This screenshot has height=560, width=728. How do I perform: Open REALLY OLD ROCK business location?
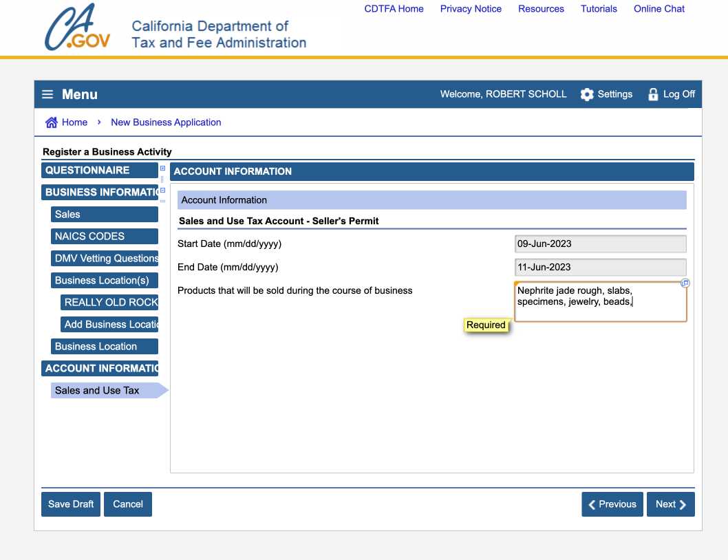(x=109, y=303)
